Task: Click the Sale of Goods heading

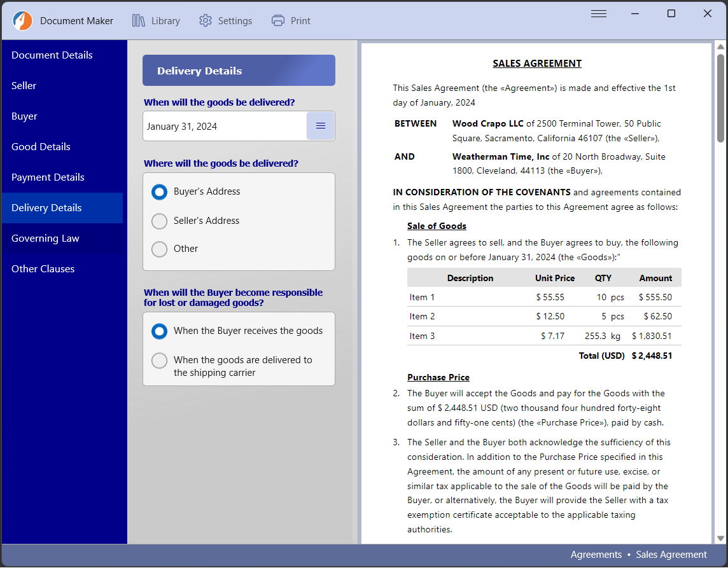Action: pos(437,226)
